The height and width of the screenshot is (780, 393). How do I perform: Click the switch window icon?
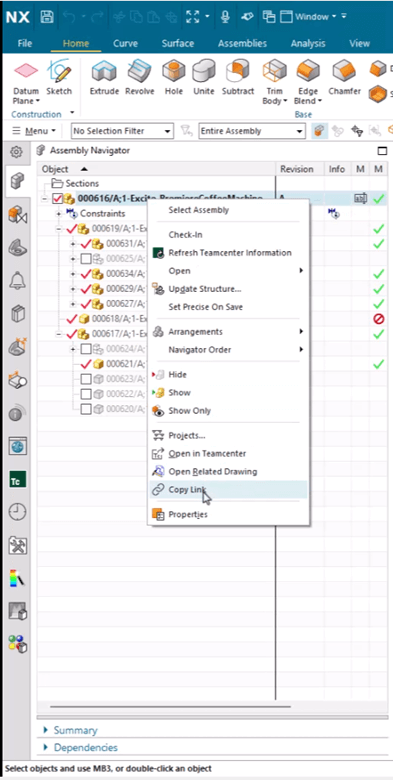[269, 16]
